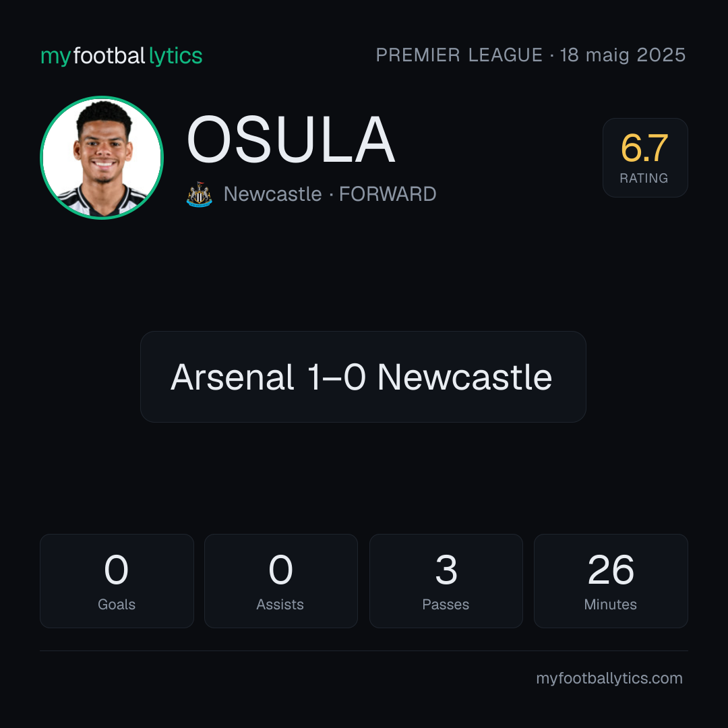The height and width of the screenshot is (728, 728).
Task: Click the word Arsenal in the score
Action: [232, 377]
